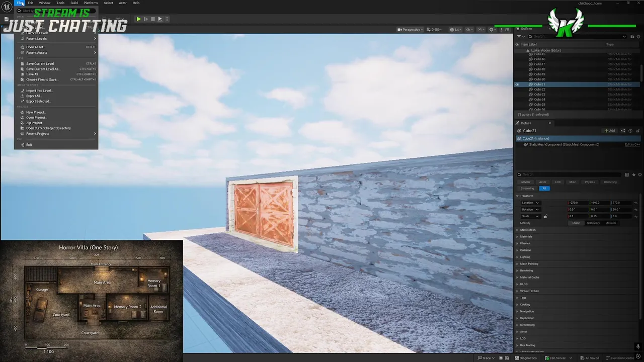The image size is (644, 362).
Task: Open the Scale type dropdown
Action: (530, 216)
